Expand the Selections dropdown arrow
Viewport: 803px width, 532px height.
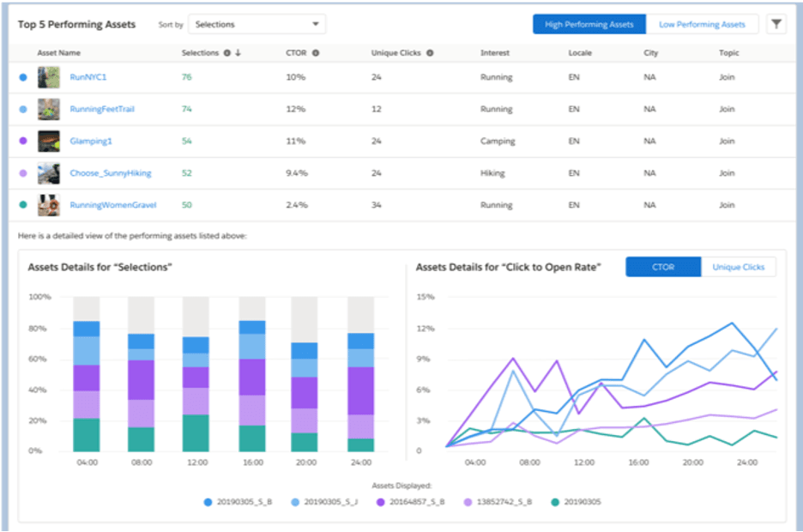(x=317, y=23)
